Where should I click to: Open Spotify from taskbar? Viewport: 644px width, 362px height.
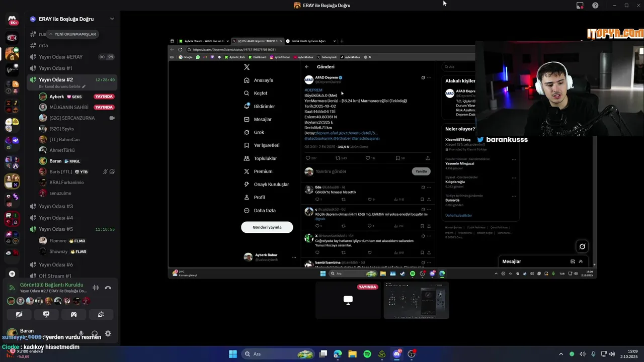click(367, 354)
